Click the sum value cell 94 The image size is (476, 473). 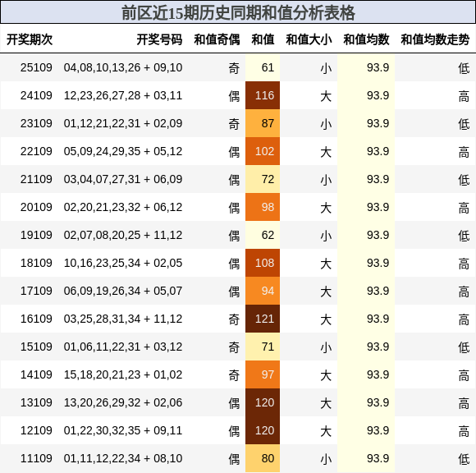(263, 291)
